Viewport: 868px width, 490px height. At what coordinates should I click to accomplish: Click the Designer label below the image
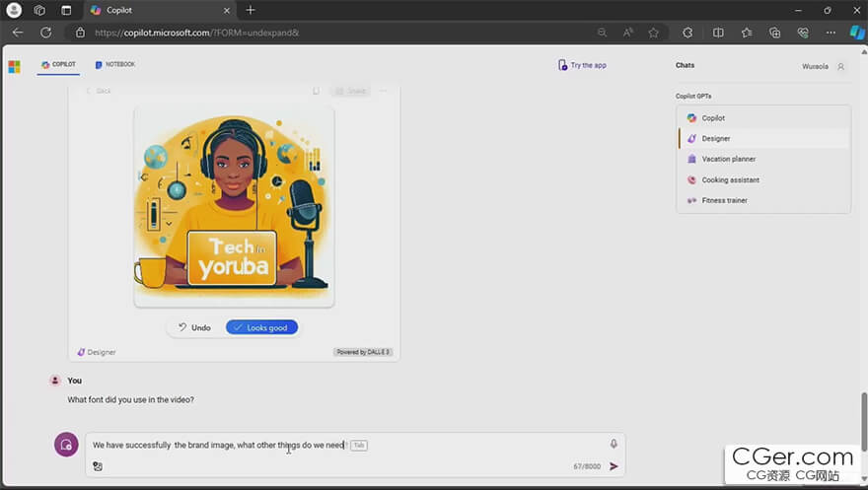(x=97, y=352)
